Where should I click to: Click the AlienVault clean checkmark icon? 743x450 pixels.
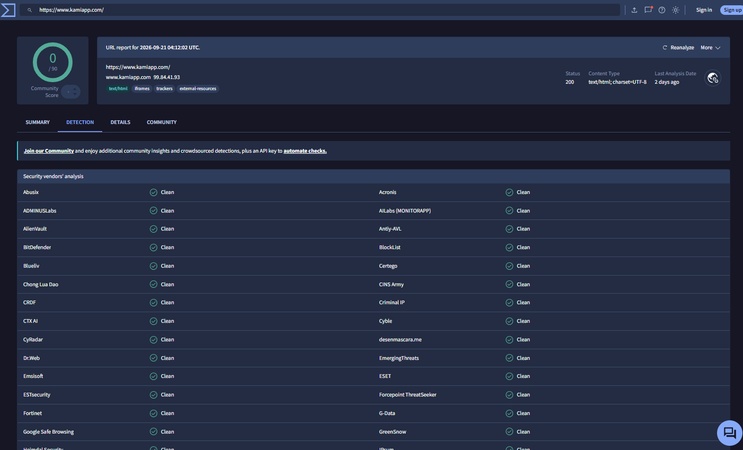click(154, 229)
